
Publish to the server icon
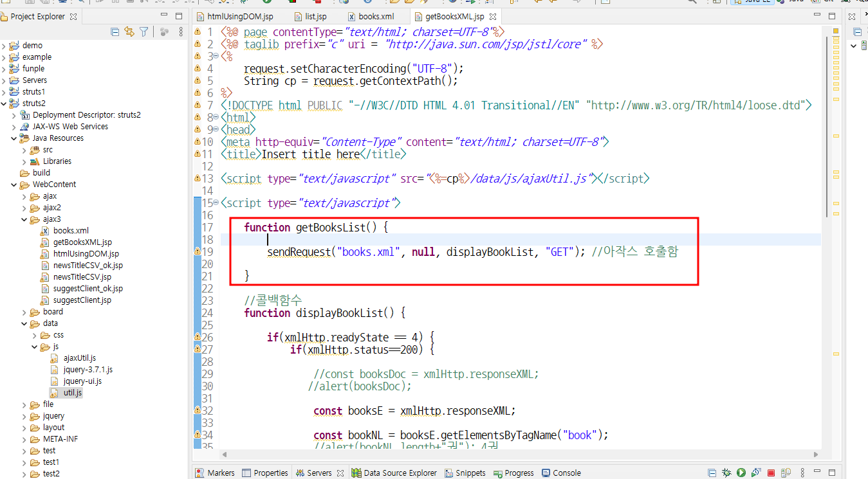click(x=785, y=473)
